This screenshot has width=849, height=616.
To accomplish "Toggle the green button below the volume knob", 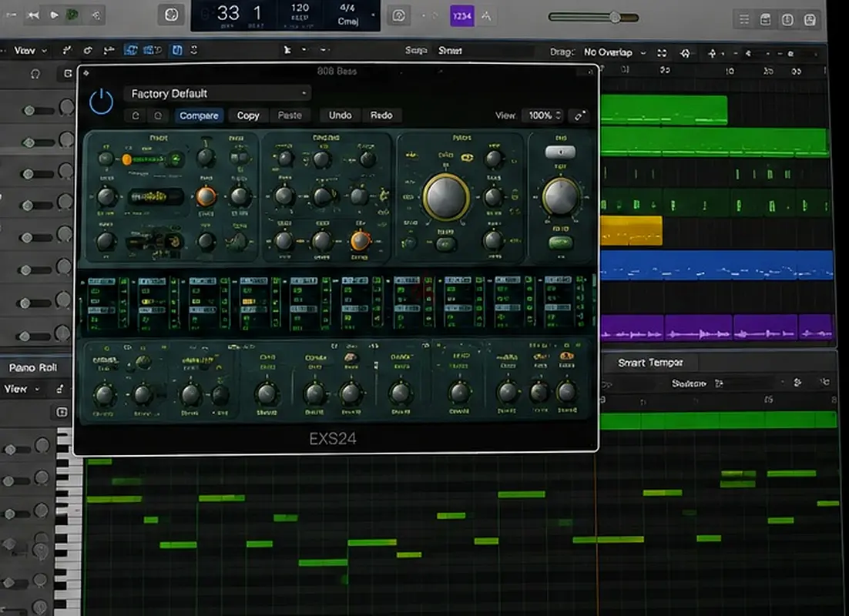I will pyautogui.click(x=560, y=243).
